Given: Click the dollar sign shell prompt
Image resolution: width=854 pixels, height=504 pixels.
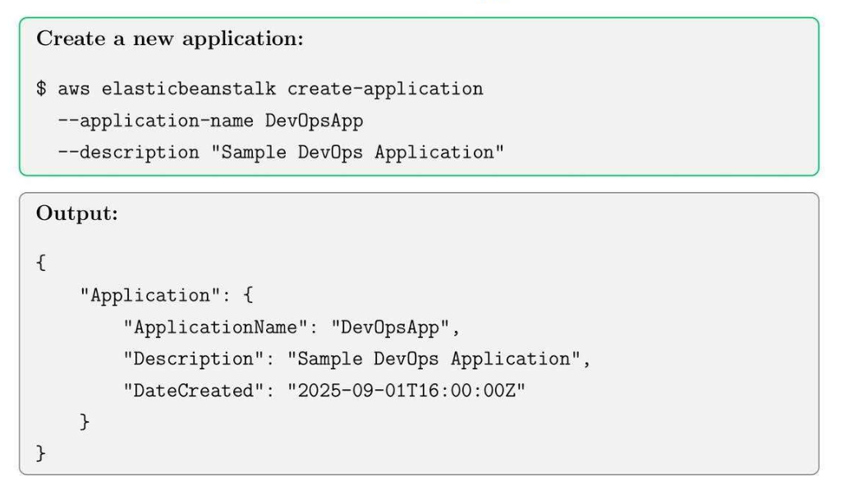Looking at the screenshot, I should pos(41,89).
